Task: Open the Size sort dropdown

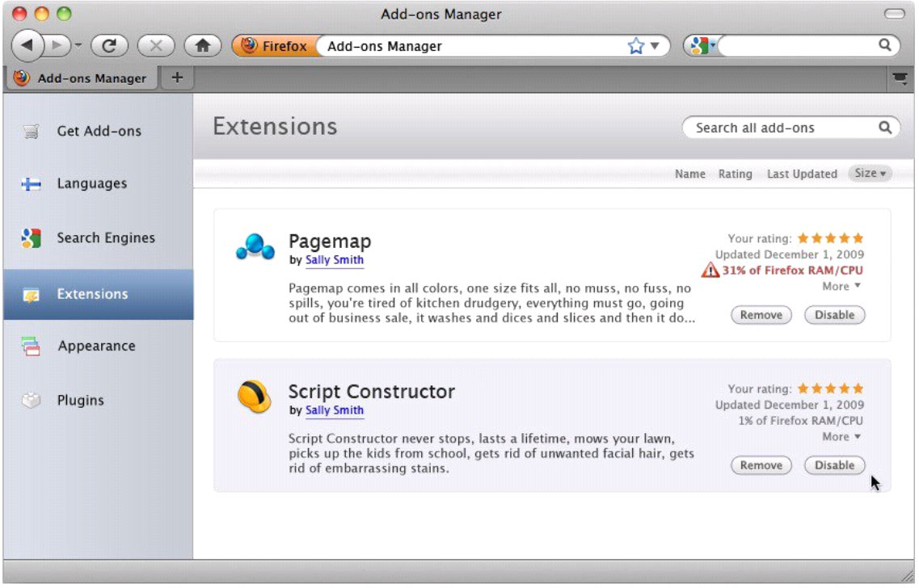Action: tap(870, 173)
